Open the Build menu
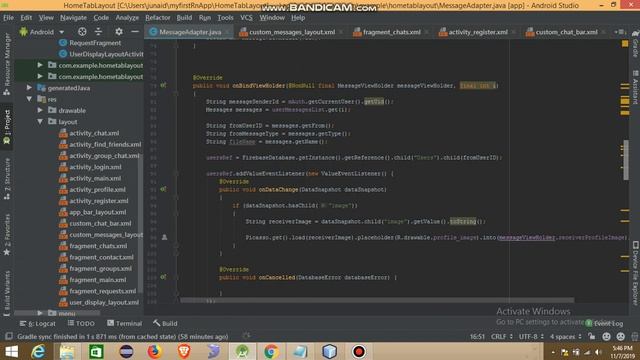Viewport: 640px width, 360px height. [x=184, y=18]
